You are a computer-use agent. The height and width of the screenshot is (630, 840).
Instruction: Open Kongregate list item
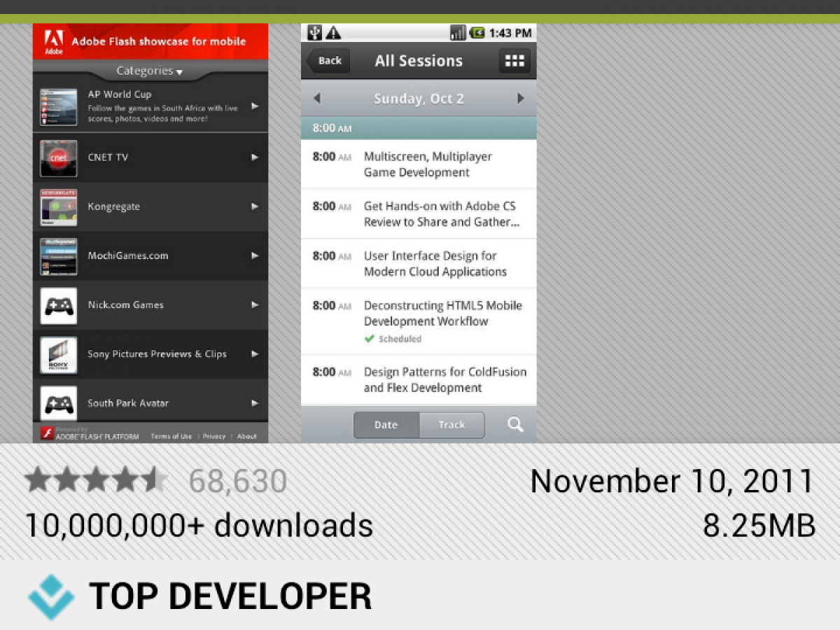(x=150, y=207)
